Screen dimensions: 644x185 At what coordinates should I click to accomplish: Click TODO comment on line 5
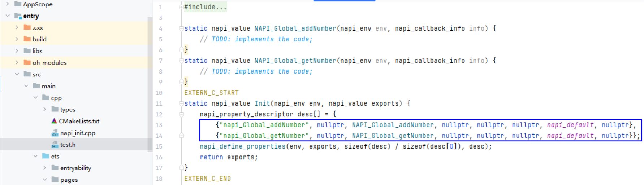click(256, 39)
